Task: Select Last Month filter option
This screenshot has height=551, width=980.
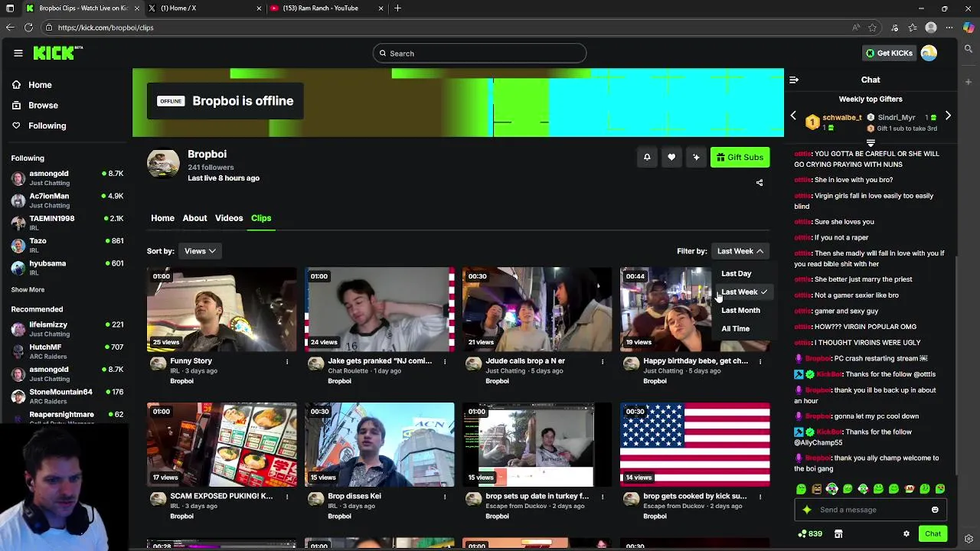Action: (x=740, y=310)
